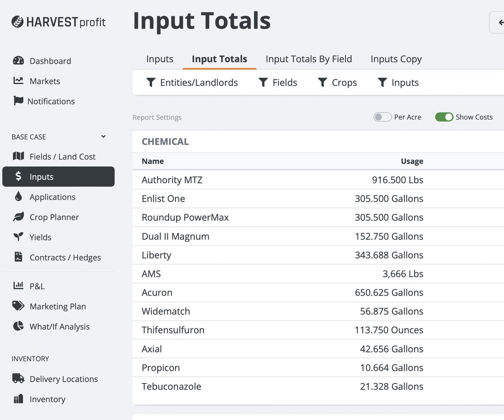Select the AMS row name
504x420 pixels.
pyautogui.click(x=151, y=274)
